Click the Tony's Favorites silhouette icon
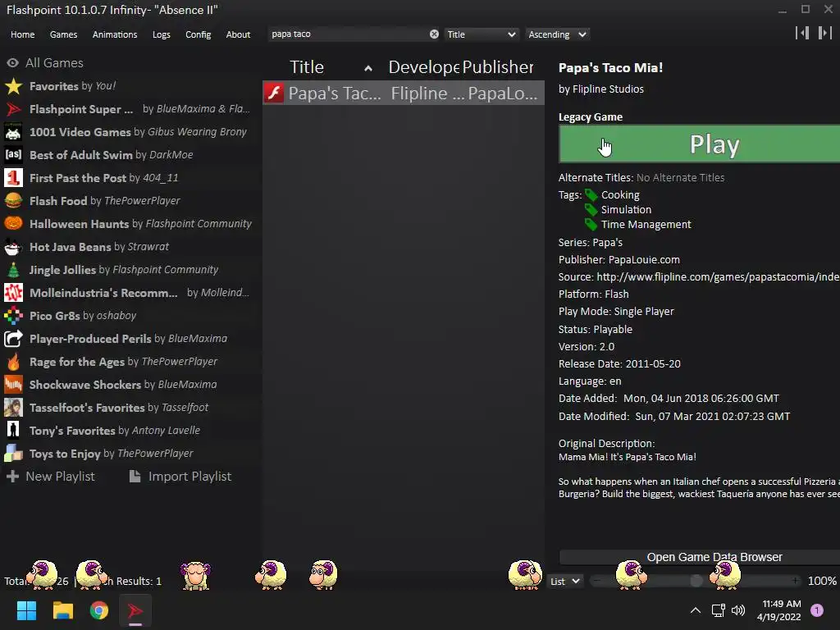This screenshot has width=840, height=630. tap(13, 431)
